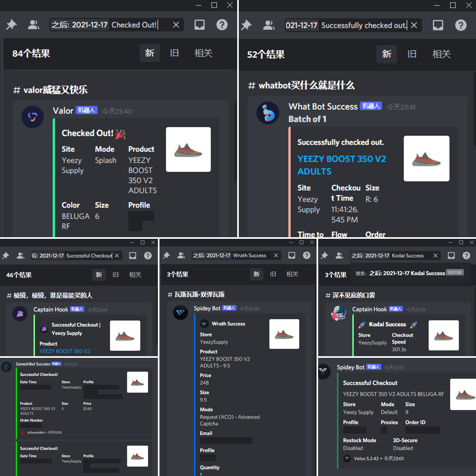Show member list in Wrath Success window
Screen dimensions: 476x476
coord(181,255)
